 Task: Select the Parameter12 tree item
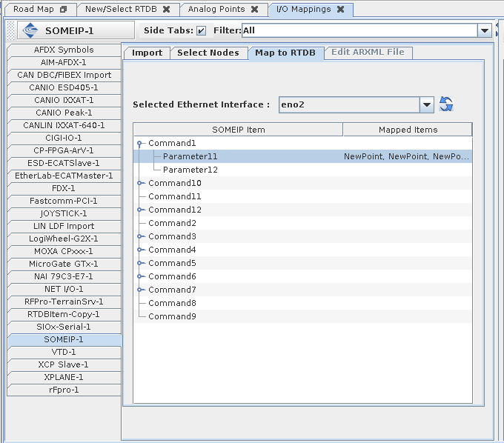pos(190,170)
